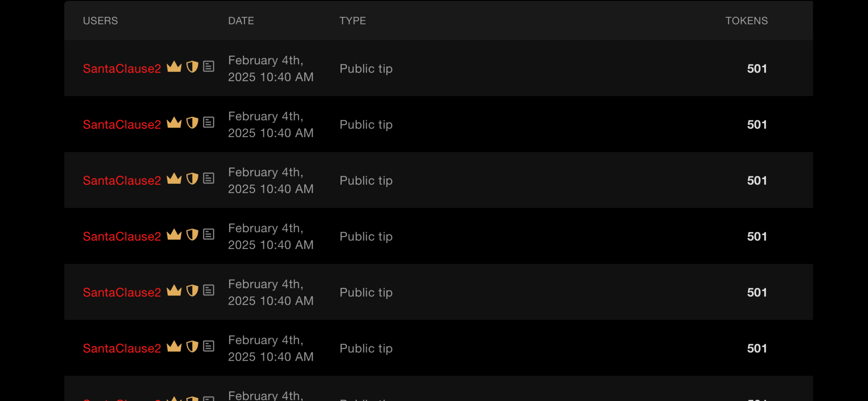
Task: Sort by the USERS column header
Action: [100, 21]
